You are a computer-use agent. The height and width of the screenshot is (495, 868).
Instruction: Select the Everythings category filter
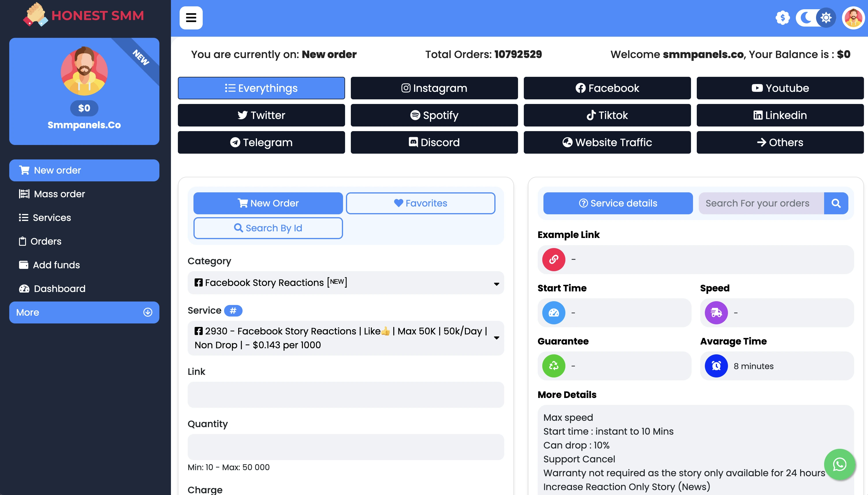261,88
